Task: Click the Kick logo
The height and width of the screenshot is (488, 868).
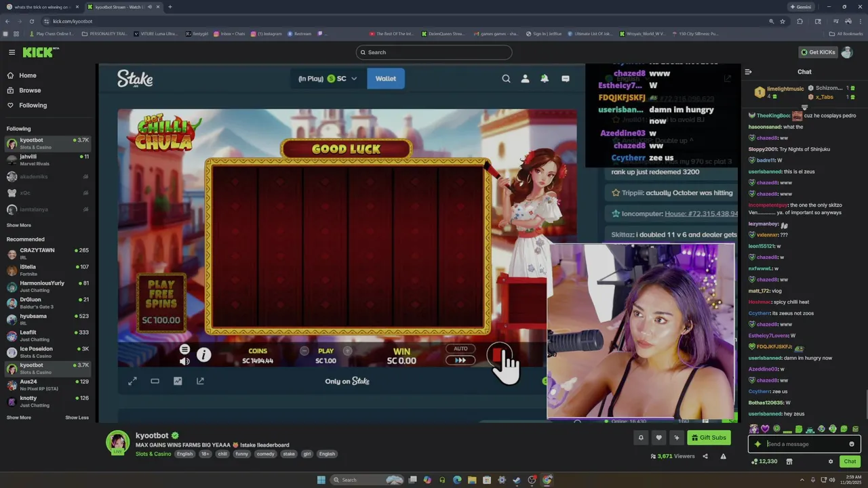Action: pos(39,52)
